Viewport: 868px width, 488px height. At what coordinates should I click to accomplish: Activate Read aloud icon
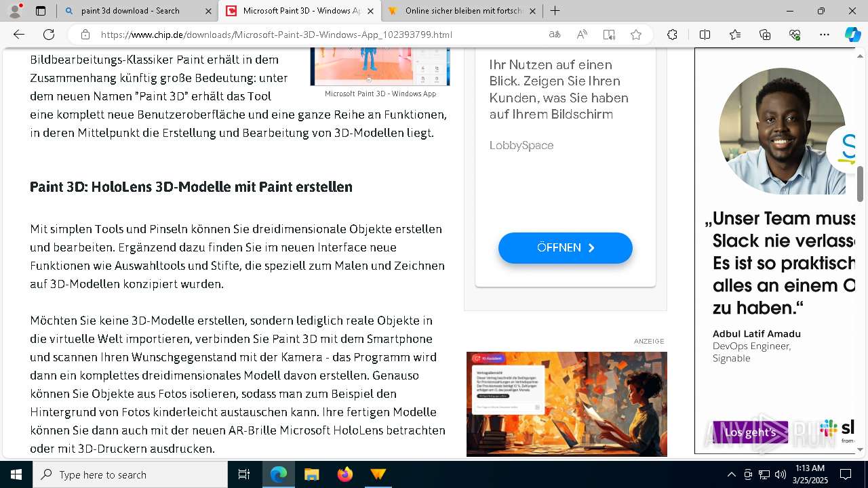[x=582, y=35]
